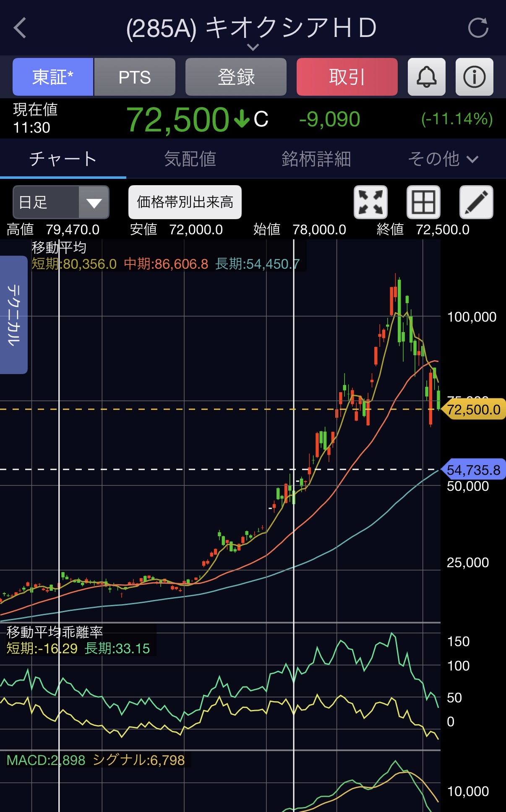This screenshot has height=812, width=506.
Task: Select the 54,735.8 price marker
Action: (474, 469)
